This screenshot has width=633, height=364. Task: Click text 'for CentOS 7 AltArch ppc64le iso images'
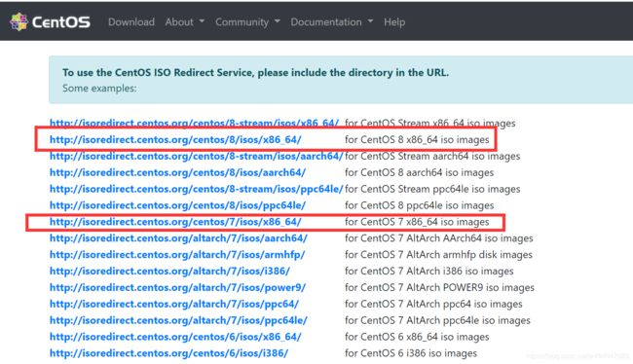pos(437,320)
